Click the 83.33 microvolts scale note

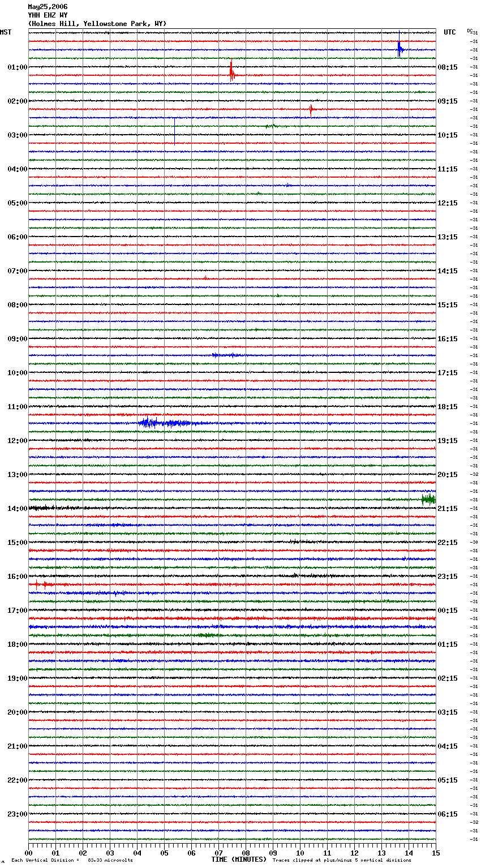pos(72,860)
